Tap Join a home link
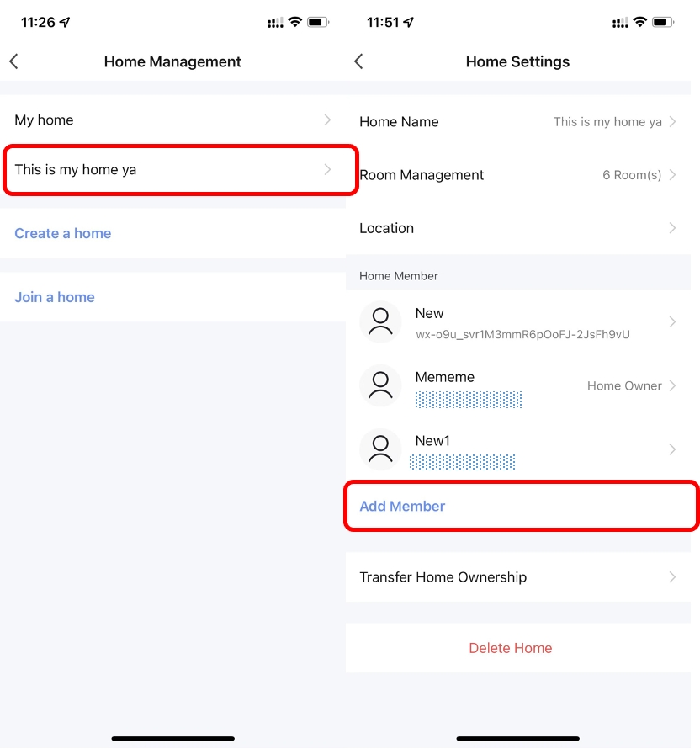This screenshot has height=749, width=700. pyautogui.click(x=55, y=297)
